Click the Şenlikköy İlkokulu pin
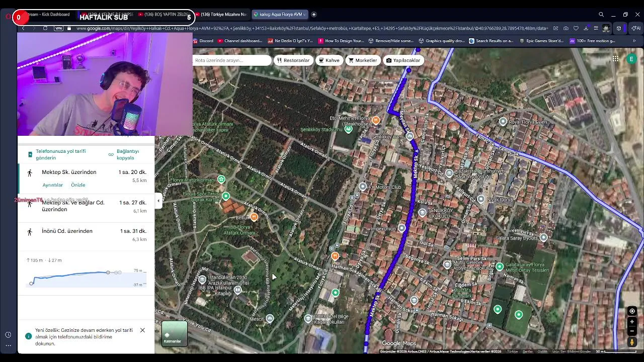 pyautogui.click(x=422, y=212)
